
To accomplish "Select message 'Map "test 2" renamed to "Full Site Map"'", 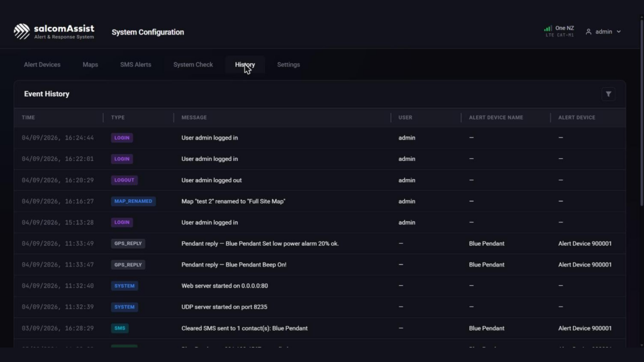I will 233,201.
